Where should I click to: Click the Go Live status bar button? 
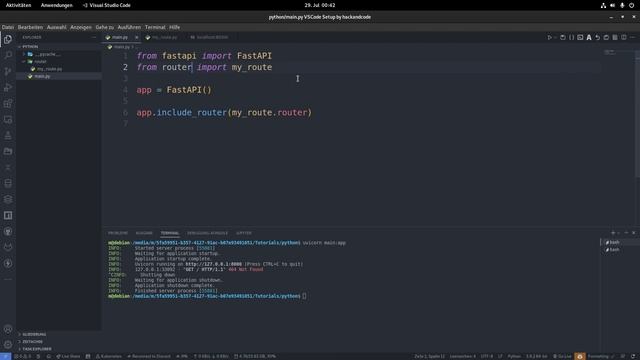coord(562,356)
